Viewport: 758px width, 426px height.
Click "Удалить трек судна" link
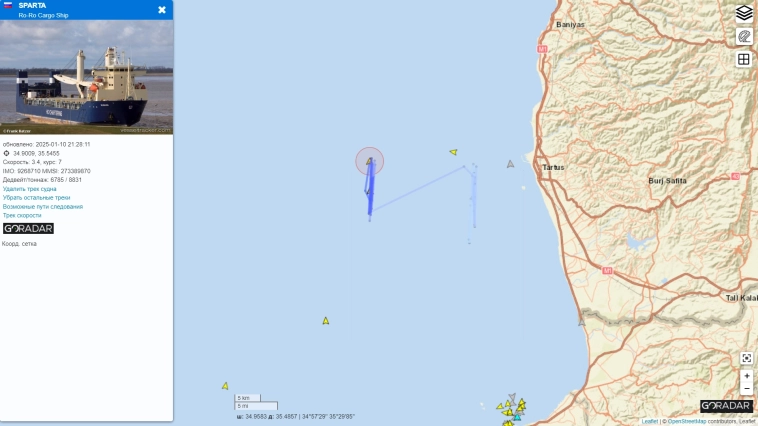coord(29,189)
